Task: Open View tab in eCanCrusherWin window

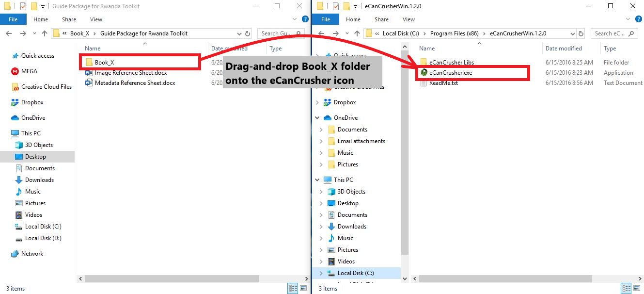Action: click(409, 19)
